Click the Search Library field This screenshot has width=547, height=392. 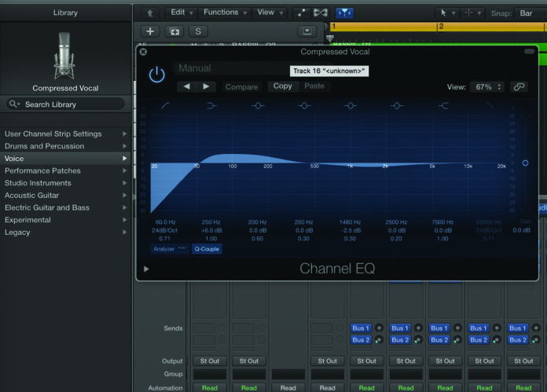[x=65, y=104]
